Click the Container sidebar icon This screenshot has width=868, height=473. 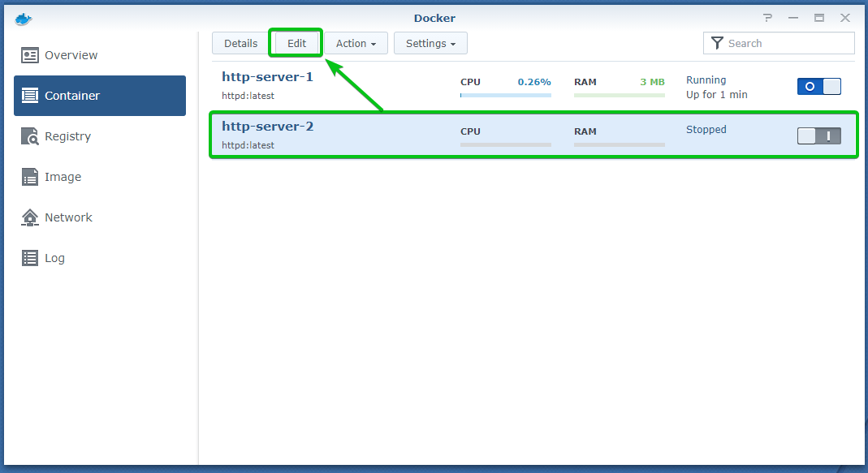pos(30,96)
